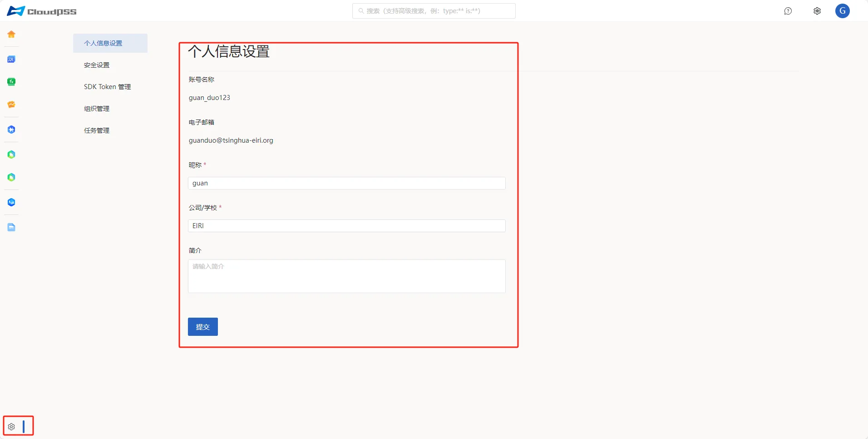Open the orange chart folder sidebar icon

pos(11,105)
